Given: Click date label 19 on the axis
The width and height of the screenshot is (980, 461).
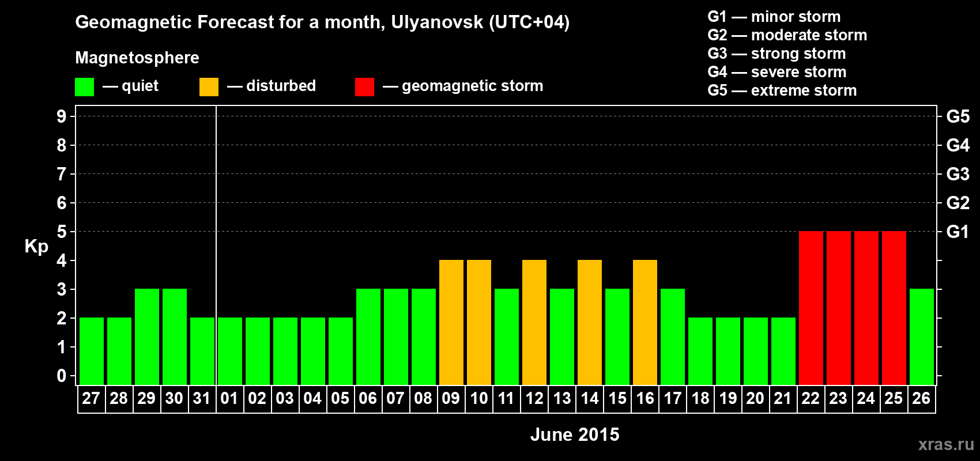Looking at the screenshot, I should coord(728,399).
